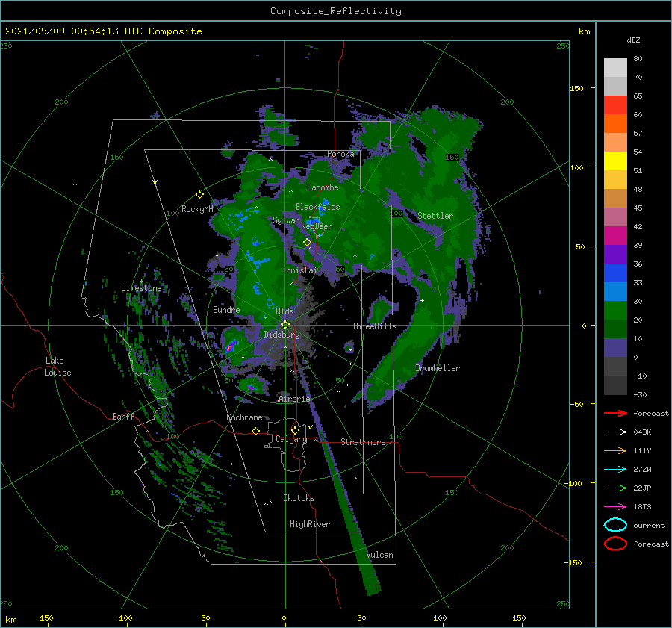
Task: Click the 80 dBZ light gray swatch
Action: (615, 67)
